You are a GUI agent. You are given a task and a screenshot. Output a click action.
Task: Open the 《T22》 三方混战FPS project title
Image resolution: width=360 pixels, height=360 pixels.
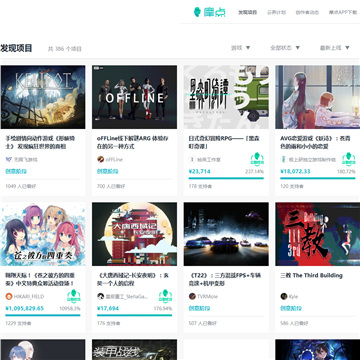tap(225, 279)
